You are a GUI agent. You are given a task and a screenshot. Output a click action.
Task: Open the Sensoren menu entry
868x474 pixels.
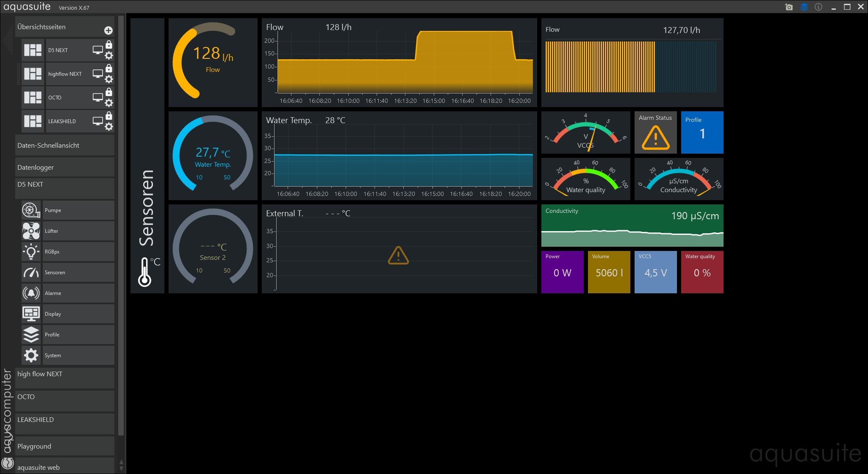78,273
